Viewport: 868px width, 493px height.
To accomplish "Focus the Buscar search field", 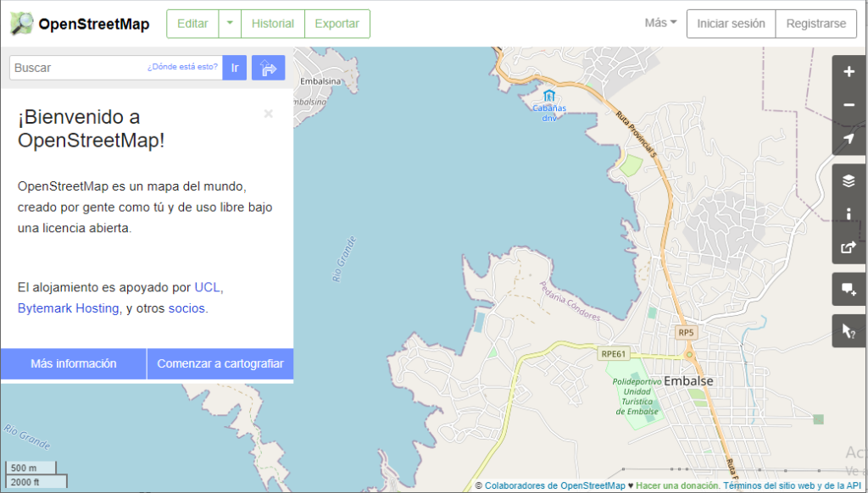I will pos(116,68).
